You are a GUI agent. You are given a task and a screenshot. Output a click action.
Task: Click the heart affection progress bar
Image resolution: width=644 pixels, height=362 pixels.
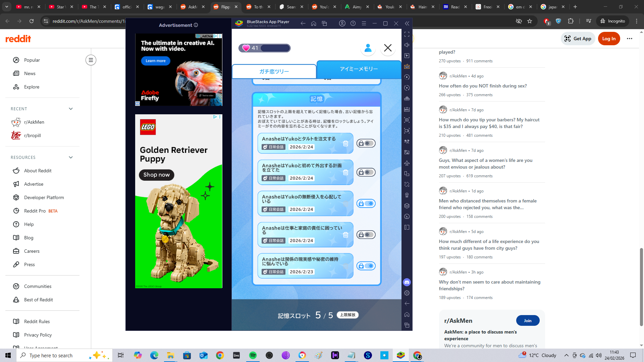pos(275,48)
